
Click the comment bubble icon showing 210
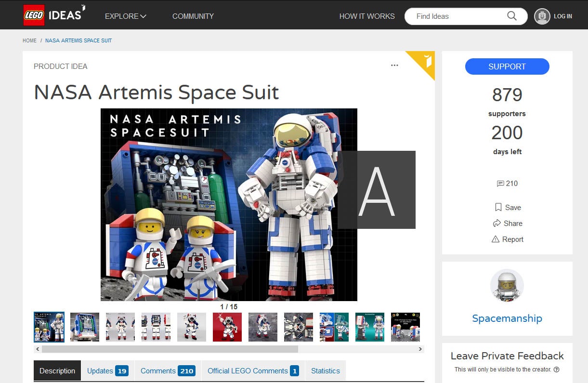500,184
